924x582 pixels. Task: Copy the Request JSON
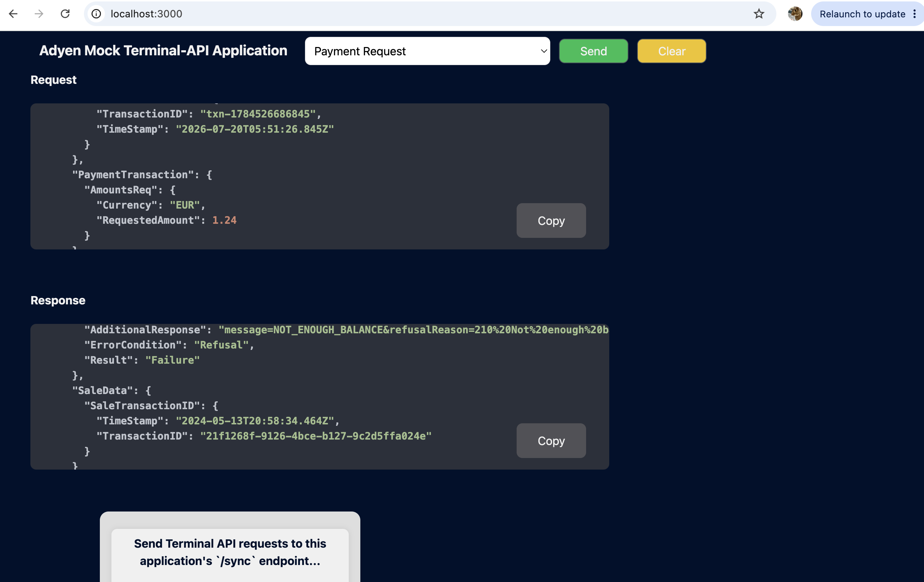coord(551,221)
